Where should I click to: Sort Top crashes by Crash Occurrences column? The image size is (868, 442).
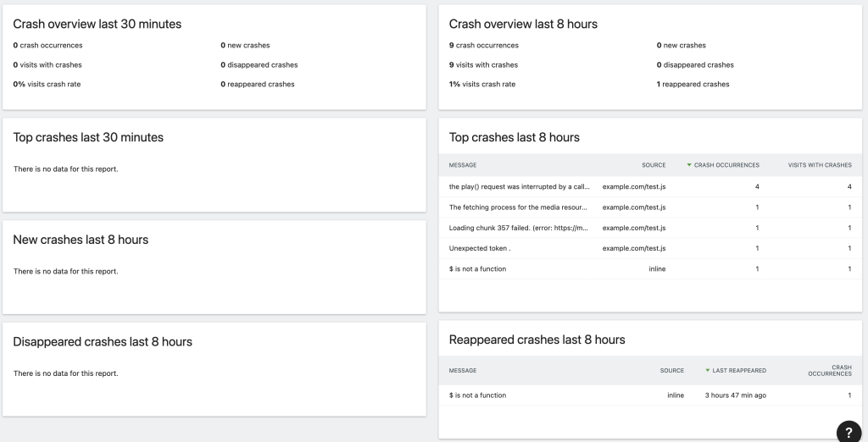726,165
